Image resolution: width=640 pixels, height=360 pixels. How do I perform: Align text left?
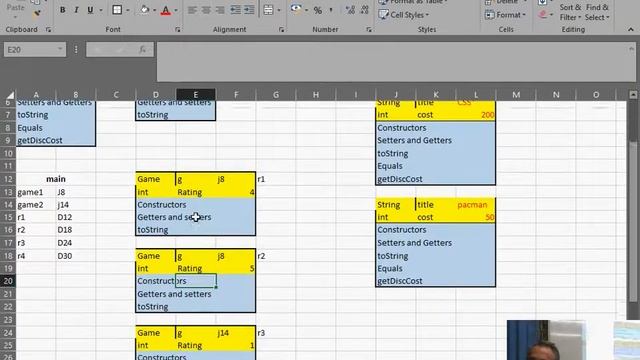point(192,10)
